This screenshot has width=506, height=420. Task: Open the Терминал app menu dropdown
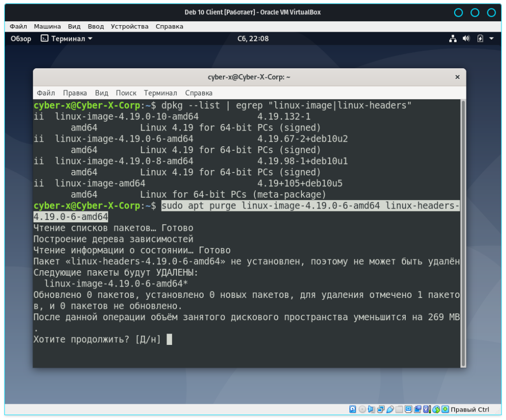67,39
